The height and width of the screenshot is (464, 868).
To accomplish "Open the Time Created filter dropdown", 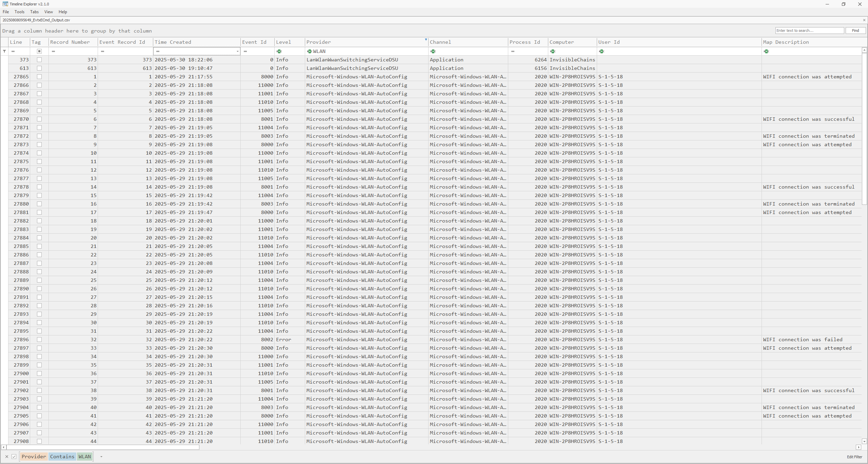I will (x=237, y=51).
